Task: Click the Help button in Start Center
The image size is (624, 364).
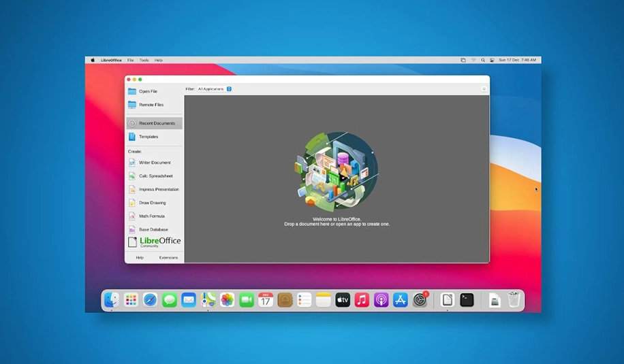Action: [140, 257]
